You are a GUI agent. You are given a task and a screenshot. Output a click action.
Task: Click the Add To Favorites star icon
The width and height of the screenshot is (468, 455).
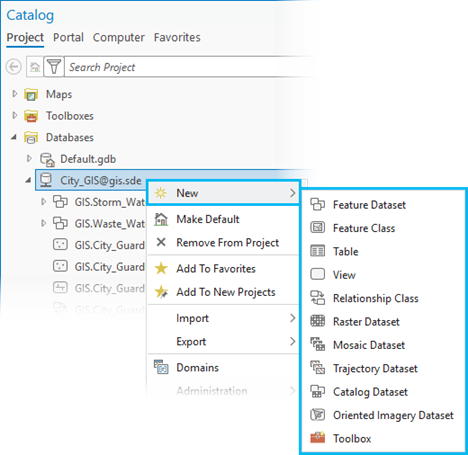tap(161, 268)
